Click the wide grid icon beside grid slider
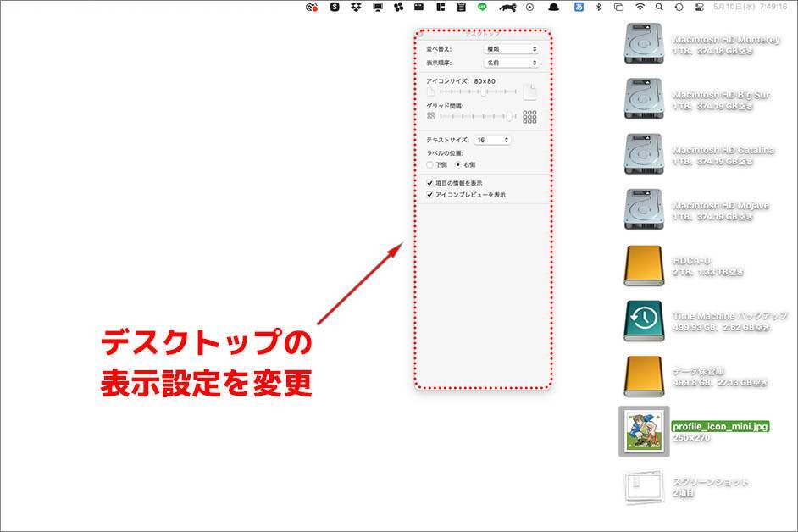 tap(529, 117)
